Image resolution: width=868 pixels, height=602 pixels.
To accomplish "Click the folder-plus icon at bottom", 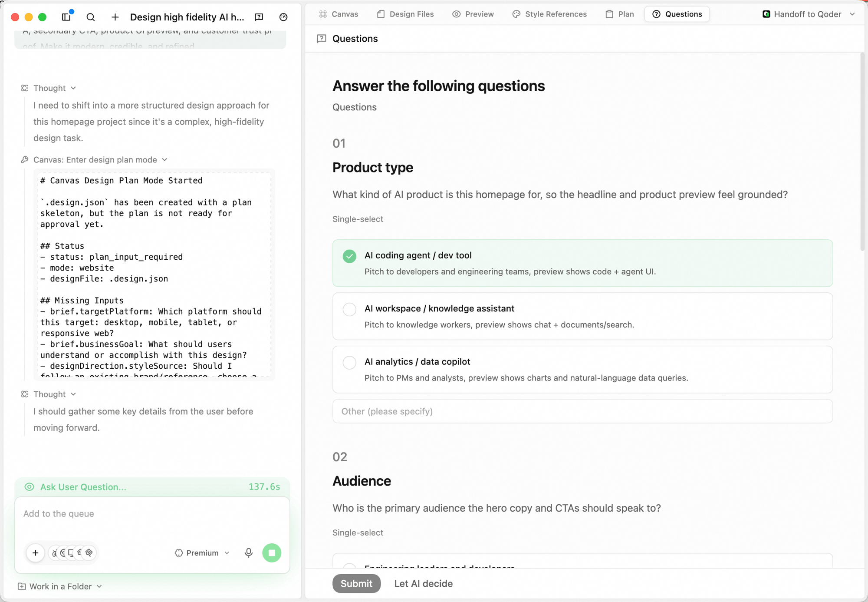I will click(x=22, y=586).
